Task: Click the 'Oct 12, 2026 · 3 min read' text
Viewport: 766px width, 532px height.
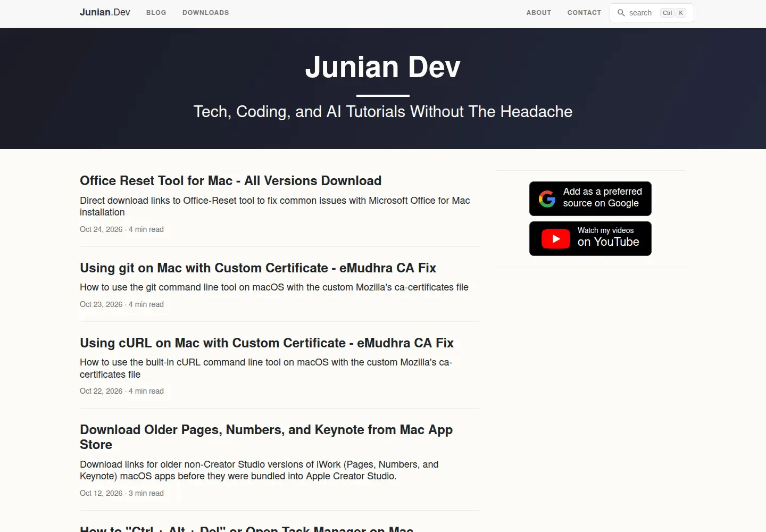Action: [122, 493]
